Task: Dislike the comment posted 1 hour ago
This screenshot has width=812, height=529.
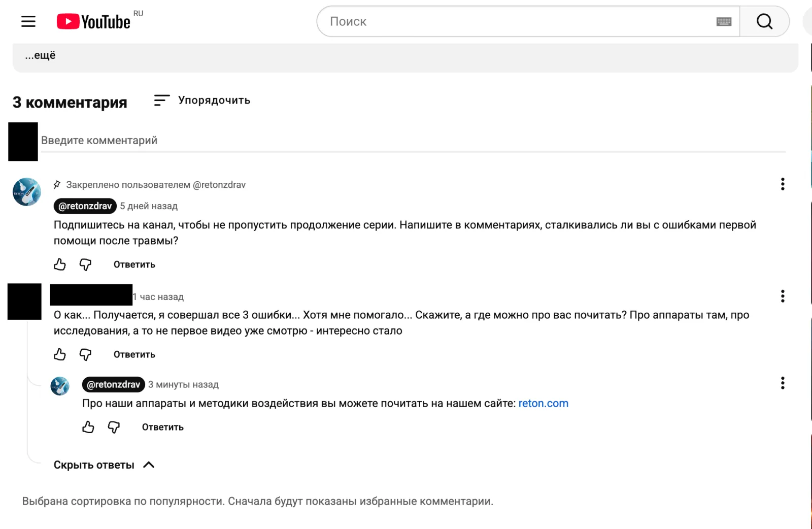Action: [x=85, y=354]
